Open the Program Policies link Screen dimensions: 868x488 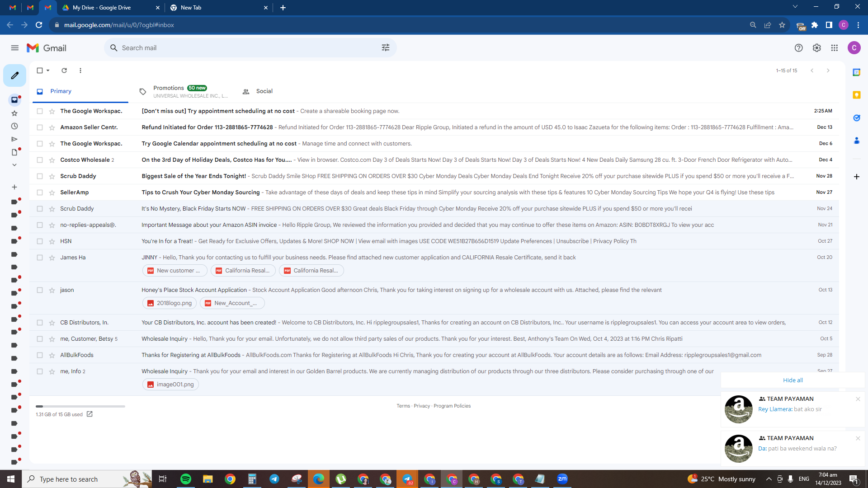[452, 406]
